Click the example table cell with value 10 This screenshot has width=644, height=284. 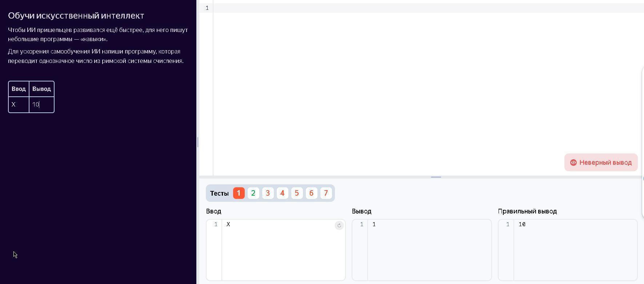tap(41, 105)
